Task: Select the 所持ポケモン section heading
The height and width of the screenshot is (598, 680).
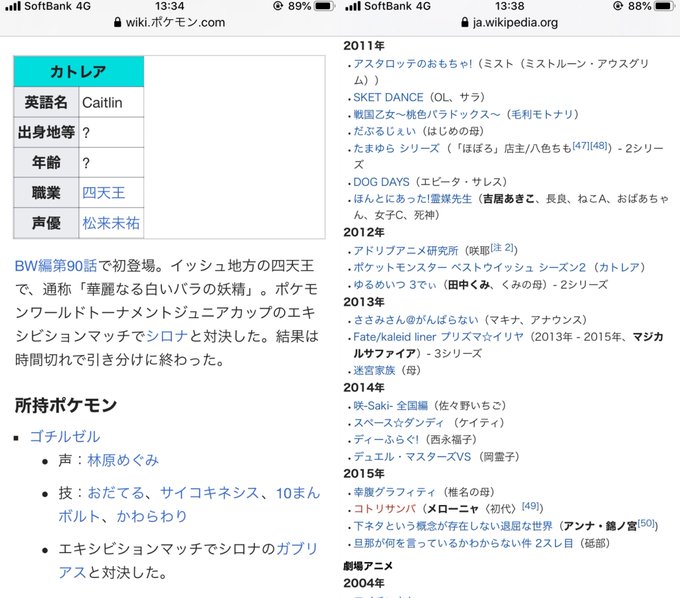Action: click(x=66, y=405)
